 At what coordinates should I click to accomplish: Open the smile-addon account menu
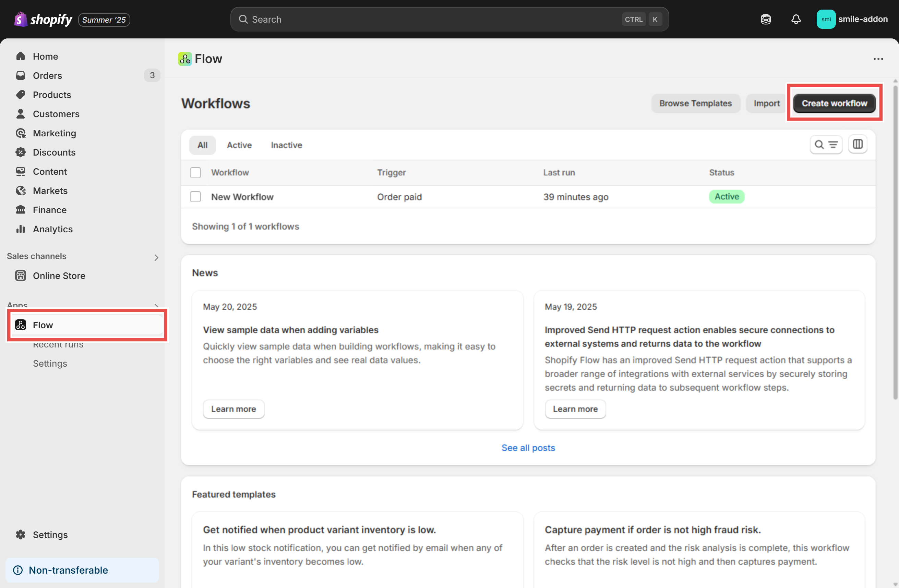852,19
